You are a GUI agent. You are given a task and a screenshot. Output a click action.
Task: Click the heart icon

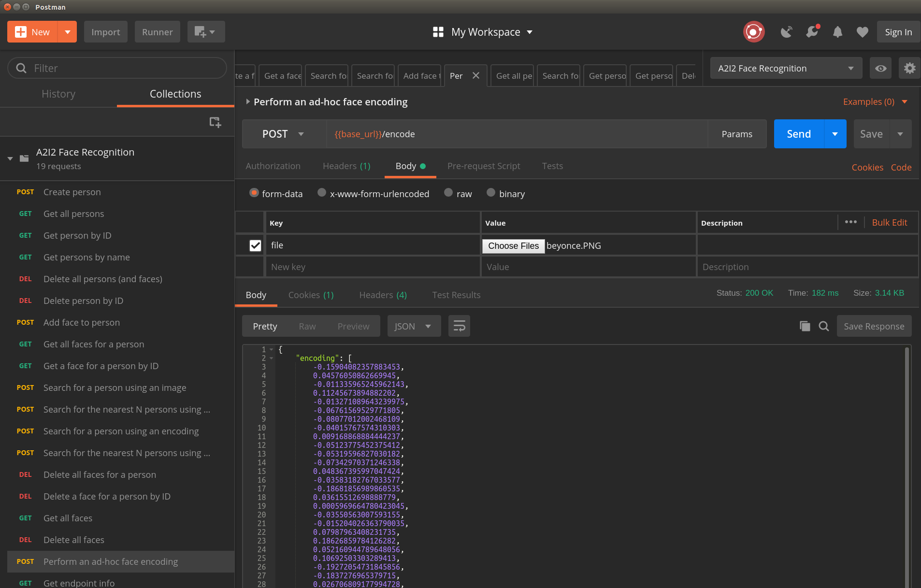862,32
